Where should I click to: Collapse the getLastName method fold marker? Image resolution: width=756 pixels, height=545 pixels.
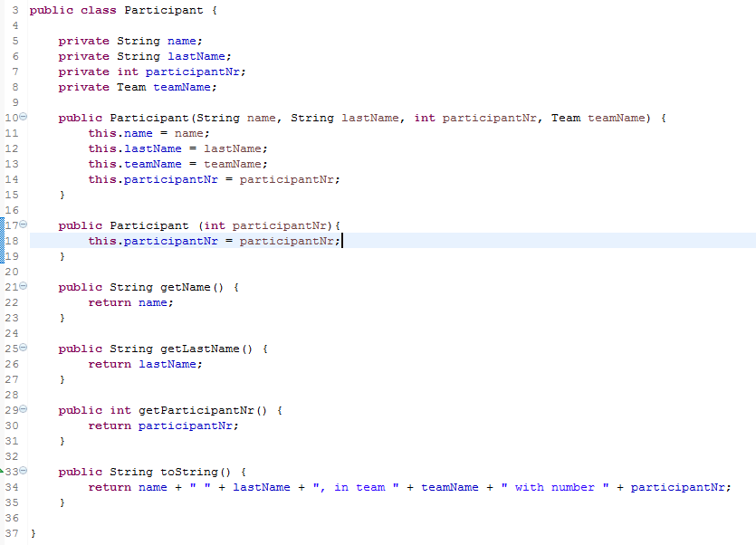pos(22,348)
